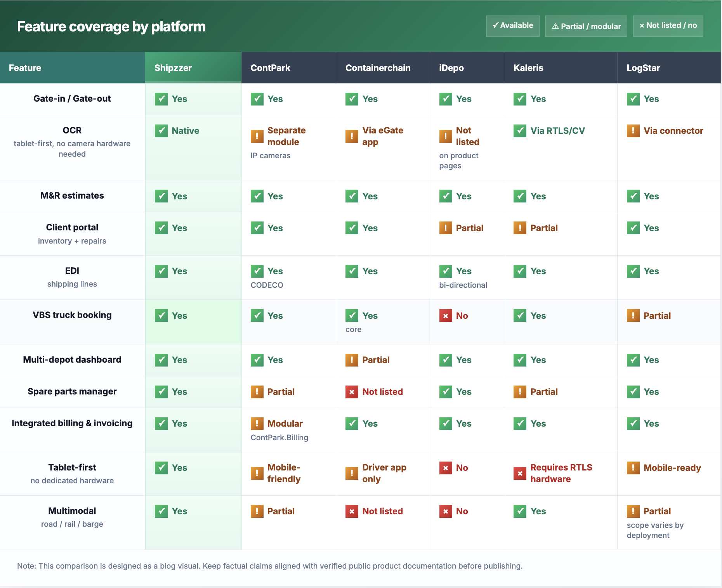This screenshot has width=722, height=588.
Task: Click red X icon for Containerchain Multimodal
Action: 352,511
